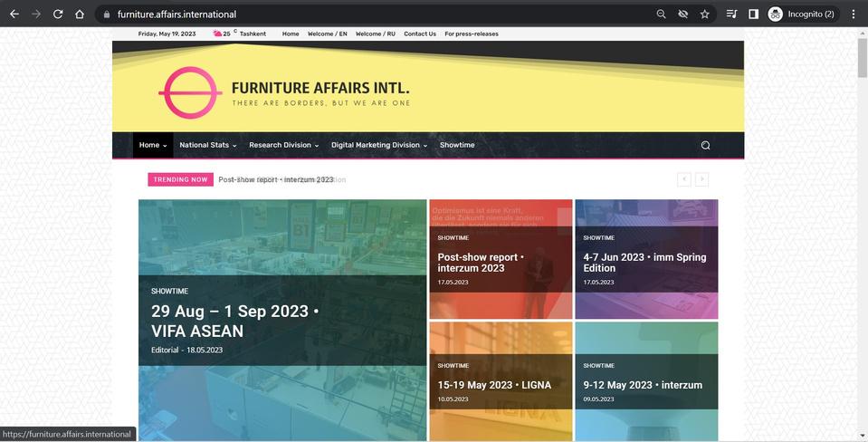Click the SHOWTIME tag on LIGNA card
The image size is (868, 442).
coord(453,366)
